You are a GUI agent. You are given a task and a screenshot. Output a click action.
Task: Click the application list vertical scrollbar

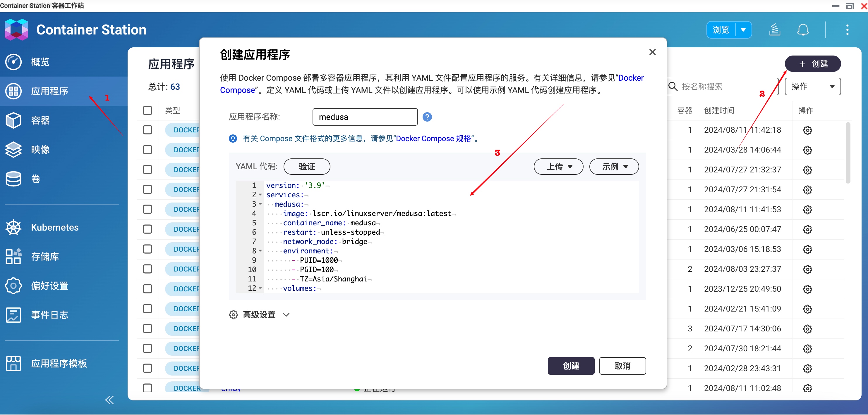(x=848, y=153)
